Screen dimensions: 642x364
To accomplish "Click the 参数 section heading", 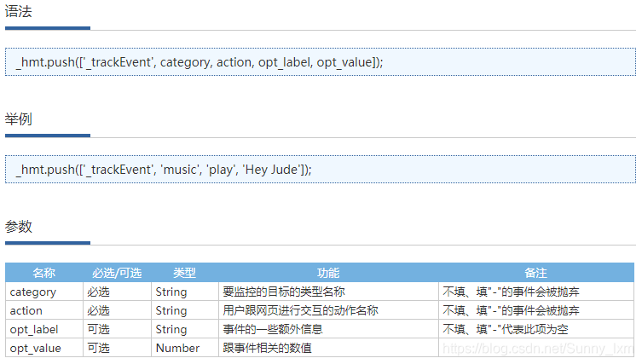I will pos(19,227).
